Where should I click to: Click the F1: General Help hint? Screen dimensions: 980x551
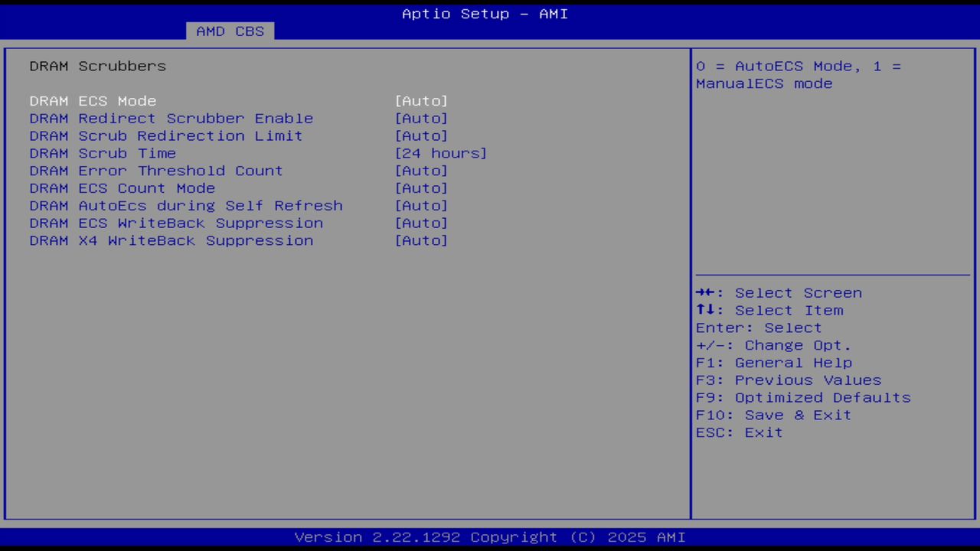pyautogui.click(x=773, y=363)
